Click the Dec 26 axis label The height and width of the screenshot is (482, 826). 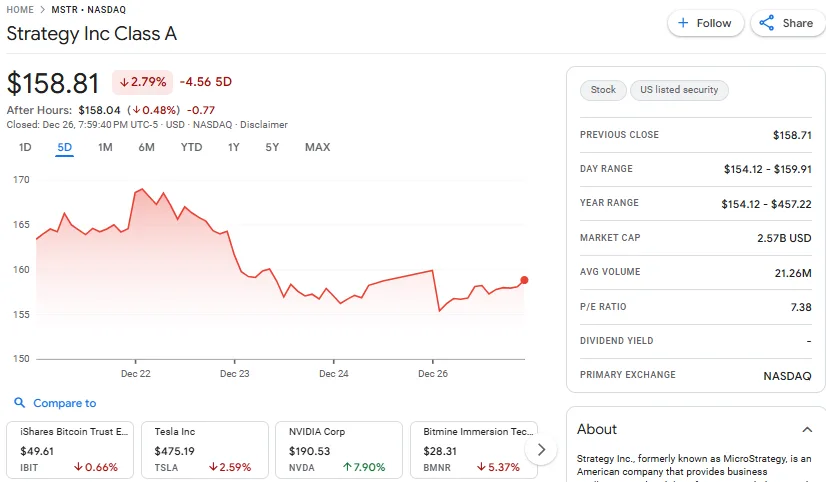point(432,373)
